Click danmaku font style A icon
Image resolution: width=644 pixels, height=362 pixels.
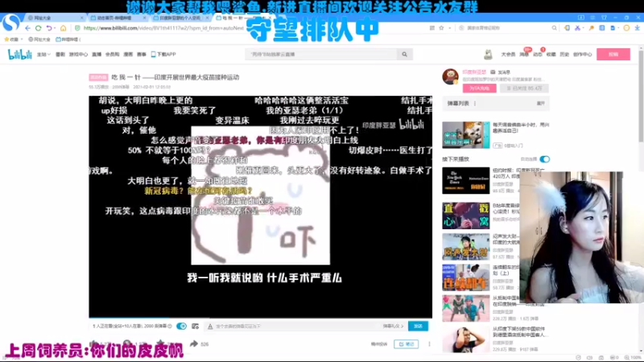[x=210, y=327]
